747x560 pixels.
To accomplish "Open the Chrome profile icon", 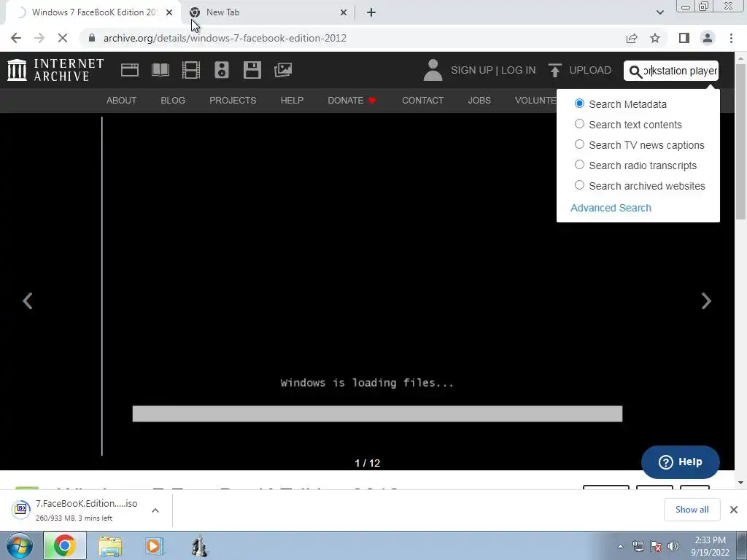I will 708,38.
